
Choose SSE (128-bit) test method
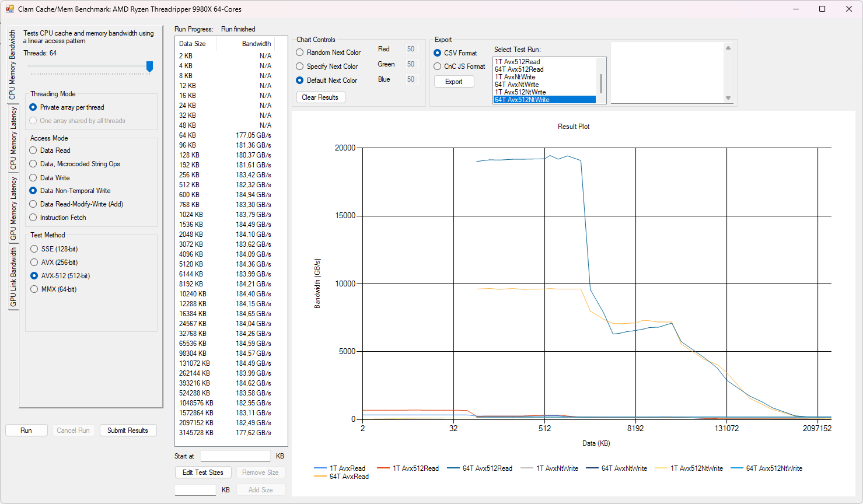(54, 249)
